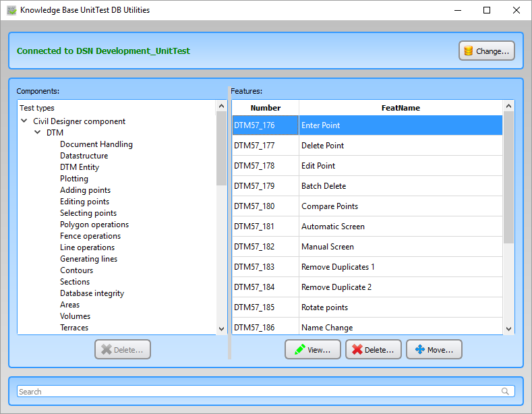532x414 pixels.
Task: Click the FeatName column header
Action: click(x=401, y=108)
